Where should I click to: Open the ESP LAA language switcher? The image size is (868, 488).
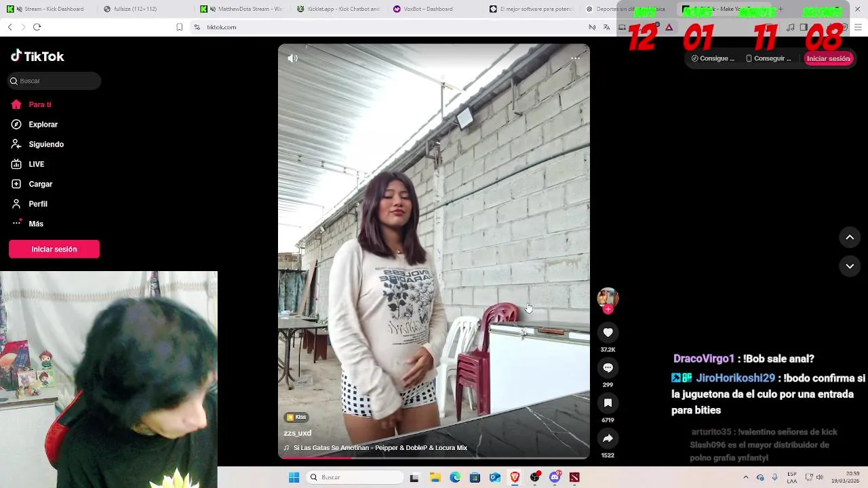click(x=791, y=477)
